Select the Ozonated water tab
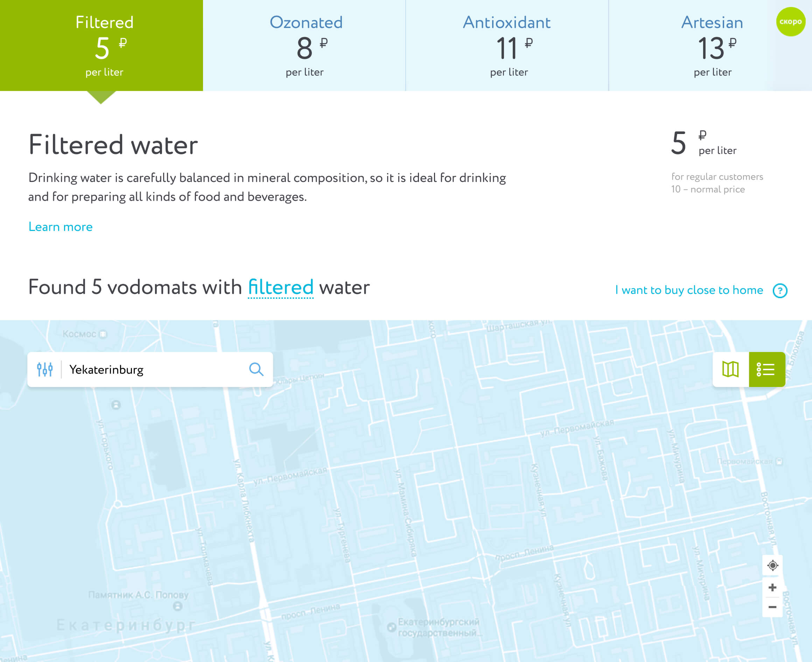Screen dimensions: 812x662 (x=304, y=45)
